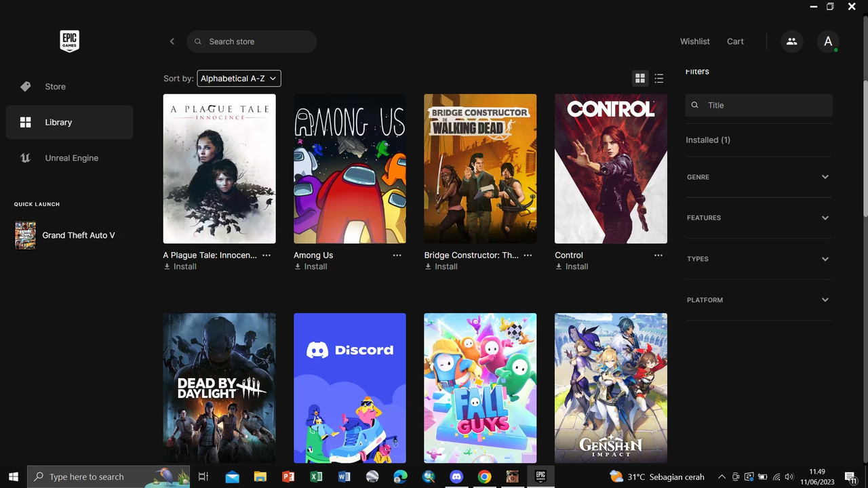868x488 pixels.
Task: Select Bridge Constructor Walking Dead cover
Action: tap(480, 169)
